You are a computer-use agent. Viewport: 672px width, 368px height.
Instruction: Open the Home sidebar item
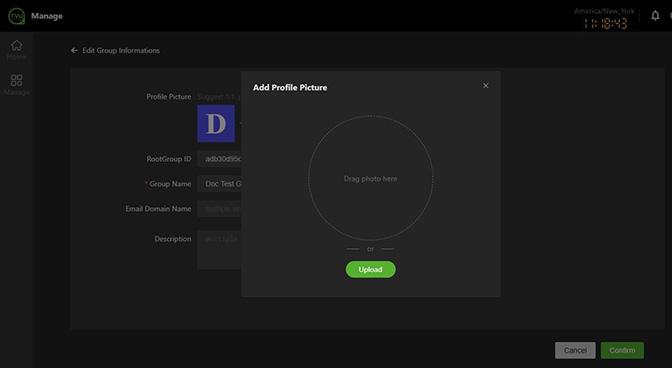[16, 50]
